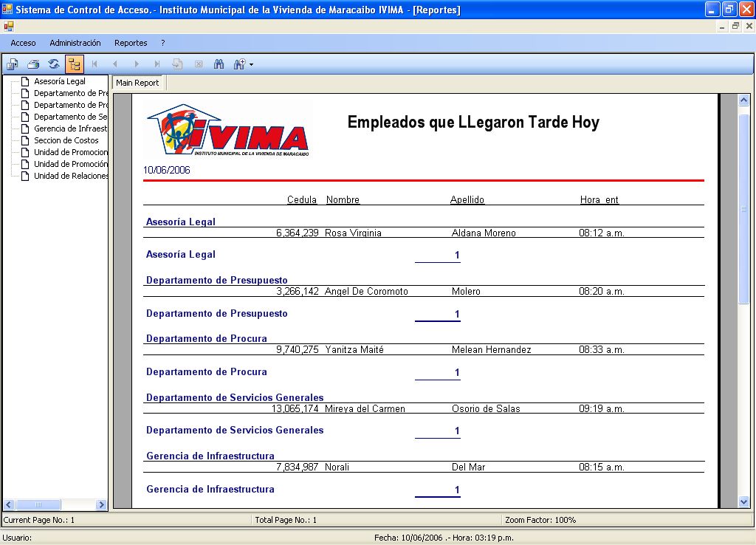Click the name 'Rosa Virginia'
Screen dimensions: 756x545
coord(353,233)
